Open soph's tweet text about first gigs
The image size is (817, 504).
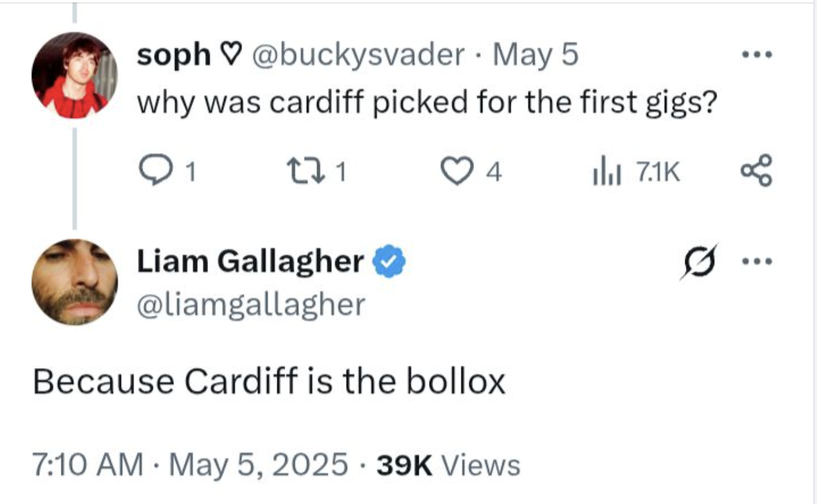click(427, 103)
